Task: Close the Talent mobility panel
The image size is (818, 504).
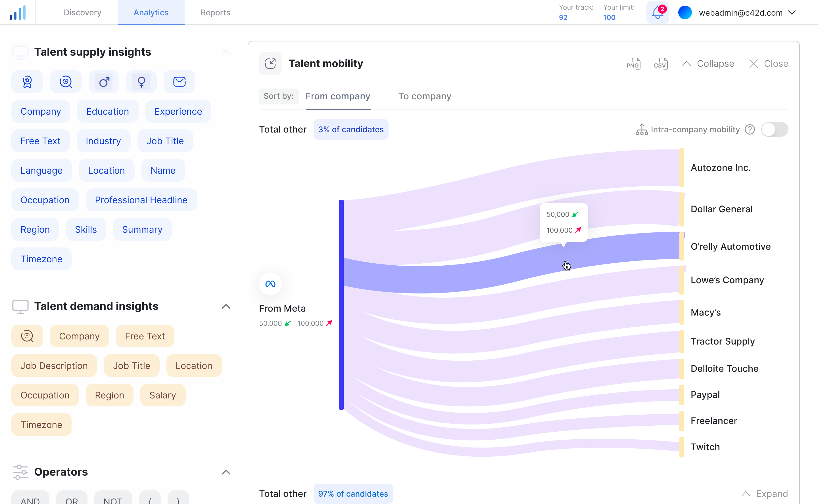Action: click(769, 63)
